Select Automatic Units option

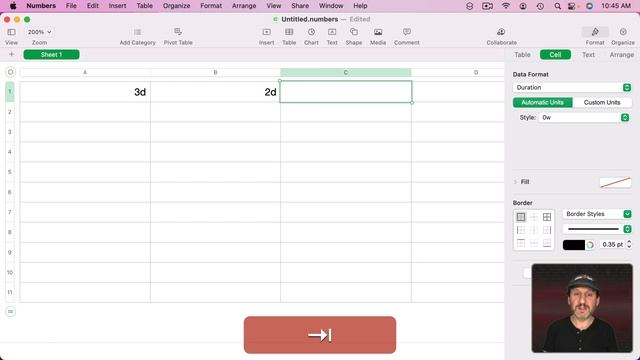[542, 102]
